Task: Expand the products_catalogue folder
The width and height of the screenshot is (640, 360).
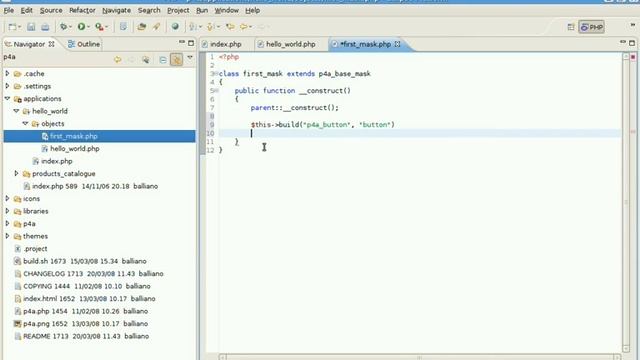Action: coord(16,173)
